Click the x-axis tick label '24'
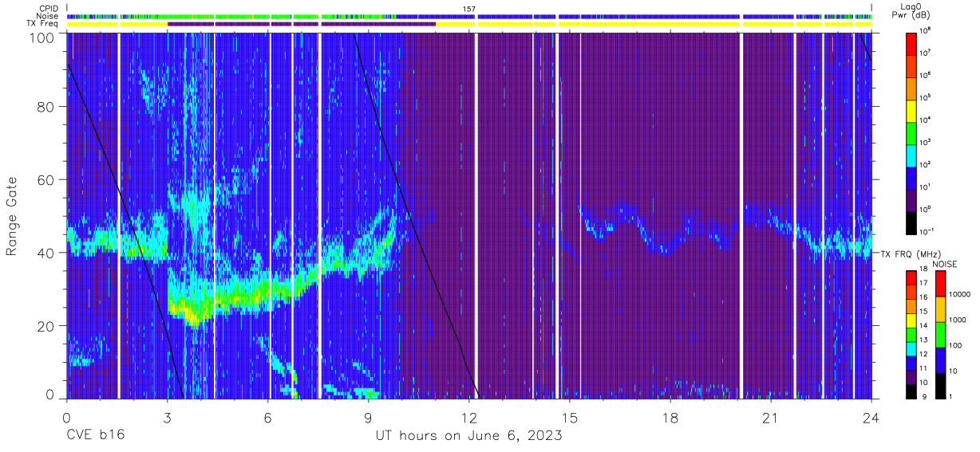The width and height of the screenshot is (980, 452). pyautogui.click(x=871, y=417)
